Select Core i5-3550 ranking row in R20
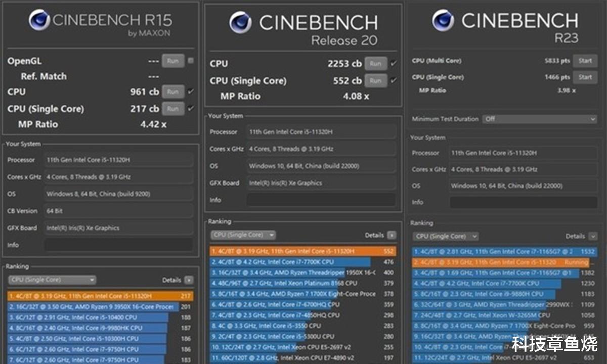The height and width of the screenshot is (364, 607). [303, 326]
